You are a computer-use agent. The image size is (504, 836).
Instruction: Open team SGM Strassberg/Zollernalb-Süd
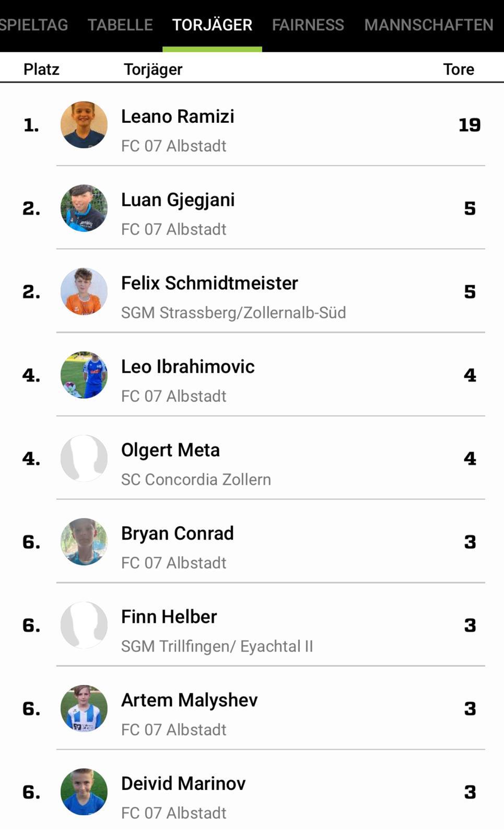coord(233,312)
